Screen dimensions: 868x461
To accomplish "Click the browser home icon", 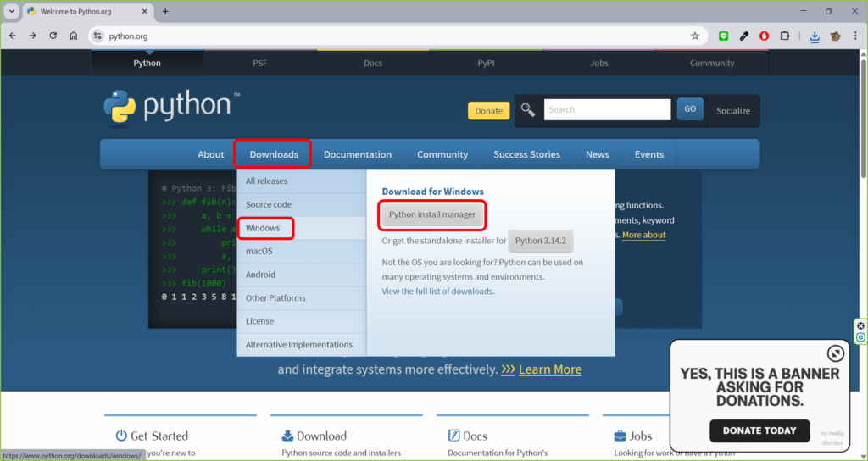I will pyautogui.click(x=74, y=36).
